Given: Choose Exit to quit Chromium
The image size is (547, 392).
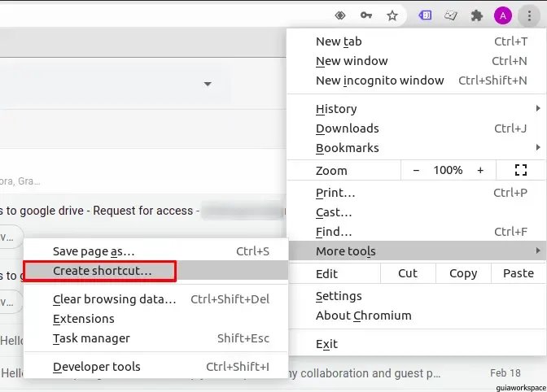Looking at the screenshot, I should click(417, 344).
